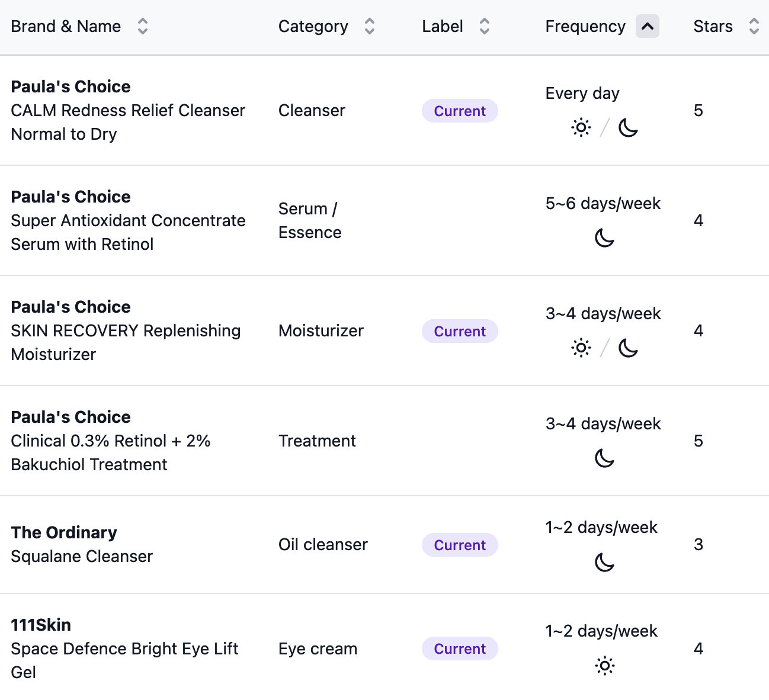This screenshot has width=769, height=700.
Task: Click the 5~6 days/week frequency text
Action: (603, 204)
